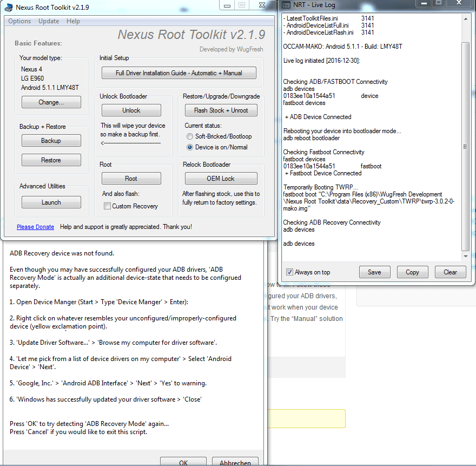Click '+ Fastboot Device Connected' log line

pos(323,173)
